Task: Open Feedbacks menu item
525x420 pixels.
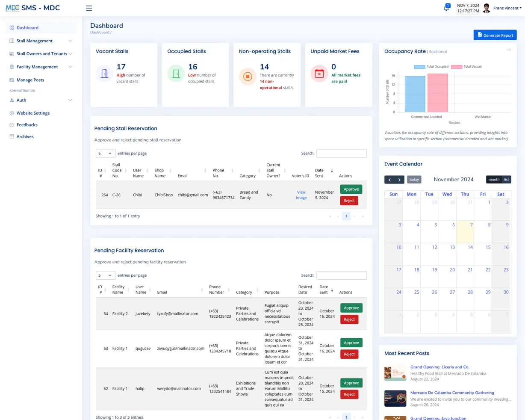Action: (x=41, y=125)
